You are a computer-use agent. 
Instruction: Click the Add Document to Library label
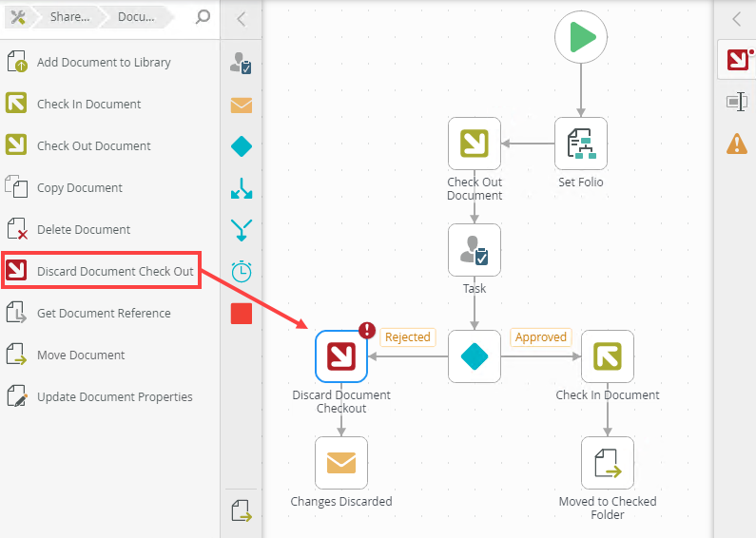click(104, 62)
